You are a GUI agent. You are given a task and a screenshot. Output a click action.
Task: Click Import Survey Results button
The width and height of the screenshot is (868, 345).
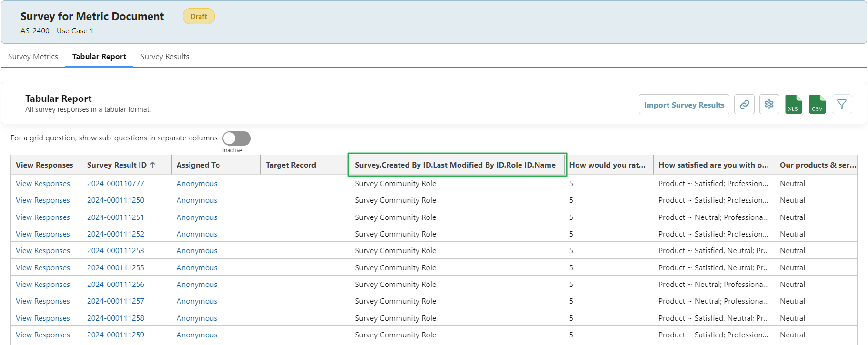coord(684,105)
